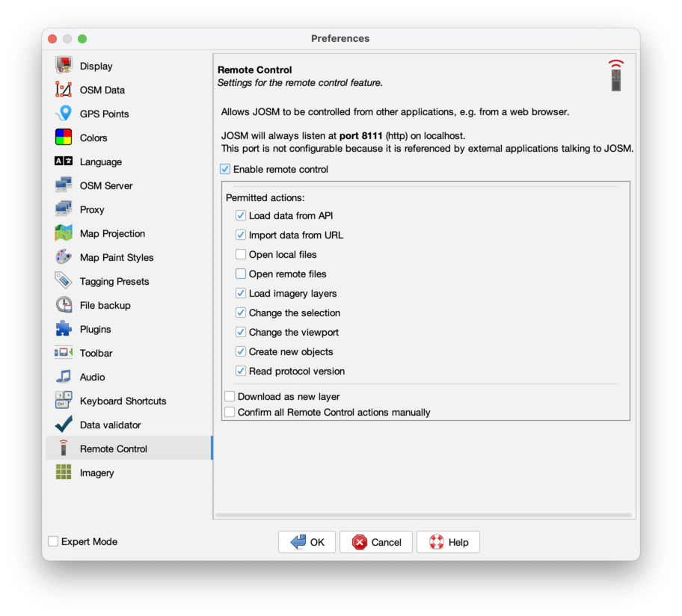Go to Map Paint Styles tab
Viewport: 682px width, 616px height.
click(129, 257)
